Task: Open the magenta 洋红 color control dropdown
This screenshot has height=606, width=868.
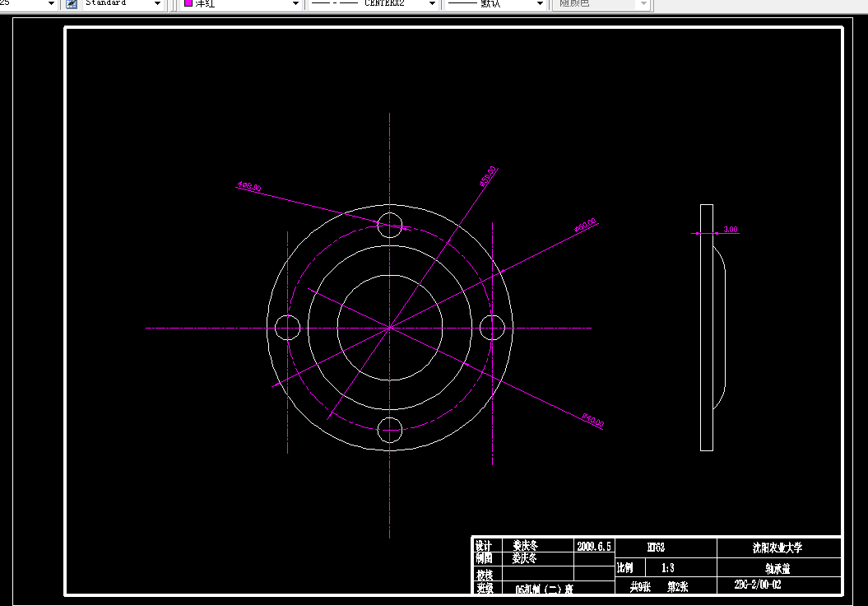Action: click(x=295, y=3)
